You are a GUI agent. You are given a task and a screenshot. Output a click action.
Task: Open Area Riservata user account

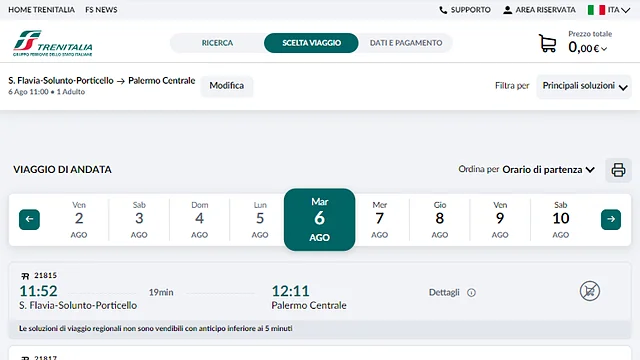[x=539, y=10]
